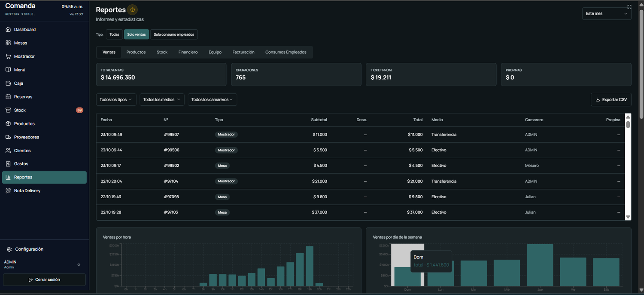Click the Caja wallet icon
The height and width of the screenshot is (295, 644).
(x=8, y=83)
